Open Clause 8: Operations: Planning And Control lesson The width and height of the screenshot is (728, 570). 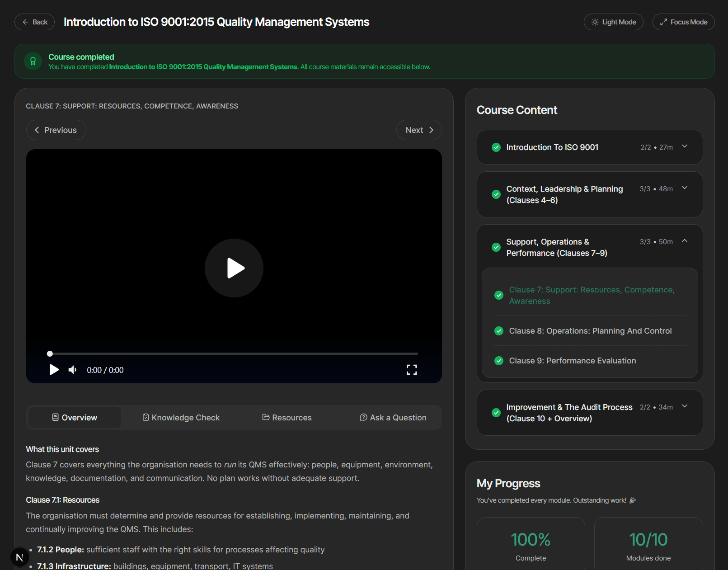click(590, 331)
